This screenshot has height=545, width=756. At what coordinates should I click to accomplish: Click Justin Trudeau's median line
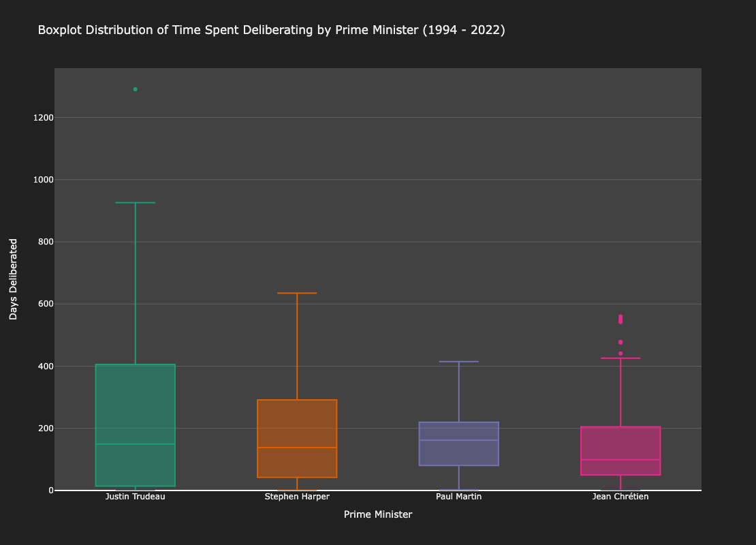coord(135,443)
